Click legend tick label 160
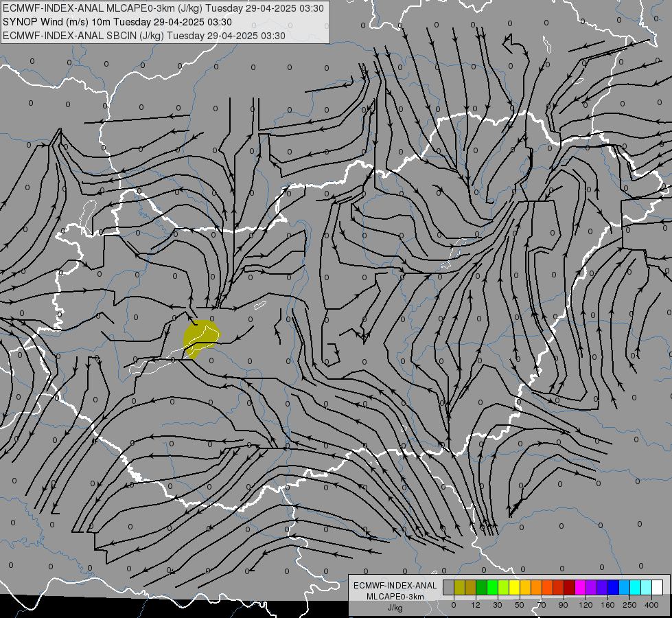This screenshot has height=618, width=672. [x=607, y=605]
